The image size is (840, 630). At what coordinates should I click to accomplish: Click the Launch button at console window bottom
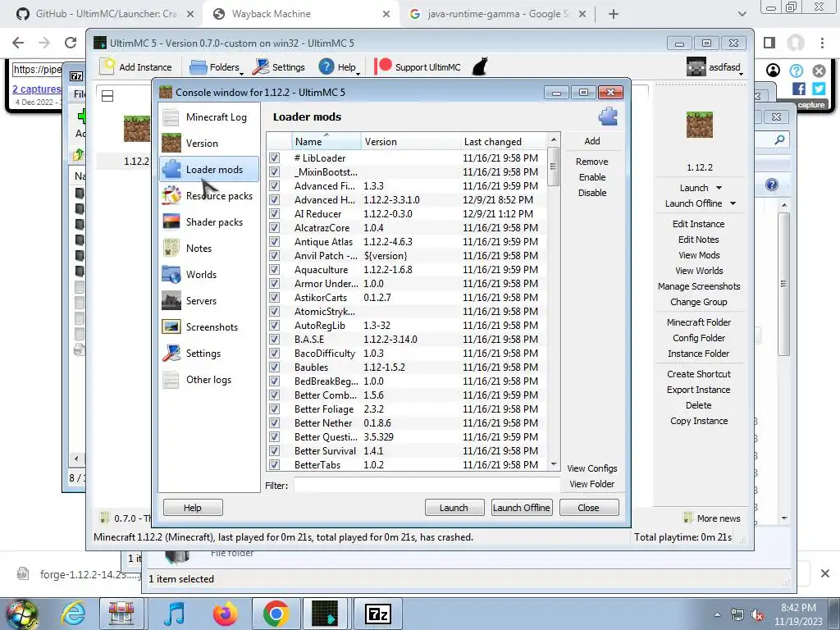point(454,507)
